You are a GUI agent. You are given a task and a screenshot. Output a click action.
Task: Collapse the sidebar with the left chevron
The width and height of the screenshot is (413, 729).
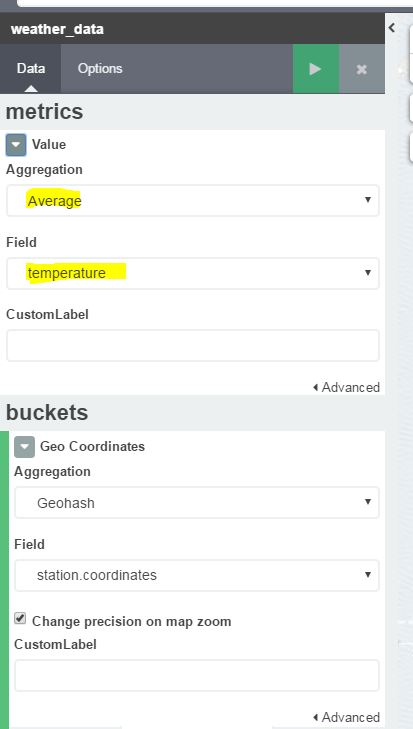pos(392,27)
